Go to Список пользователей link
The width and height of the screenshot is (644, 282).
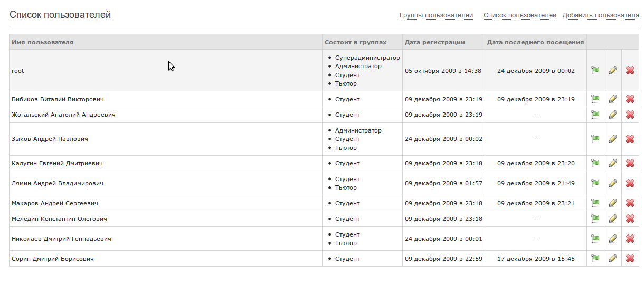click(x=520, y=15)
